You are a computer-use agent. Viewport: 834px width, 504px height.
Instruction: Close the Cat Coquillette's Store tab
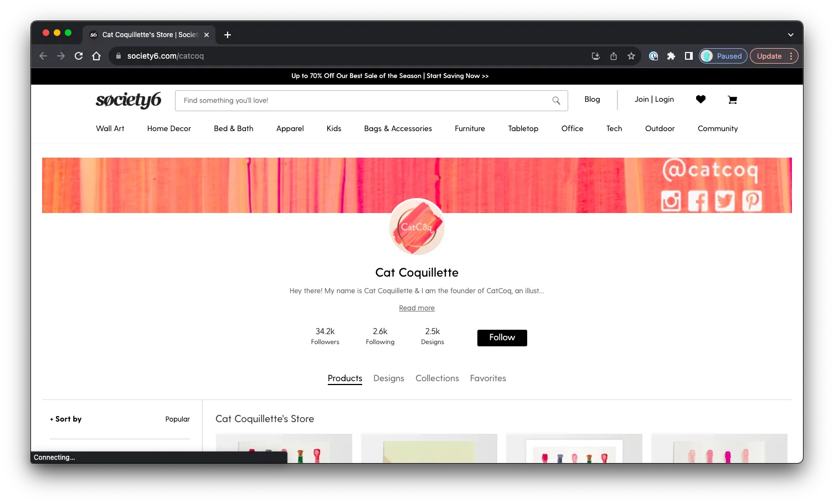tap(207, 35)
